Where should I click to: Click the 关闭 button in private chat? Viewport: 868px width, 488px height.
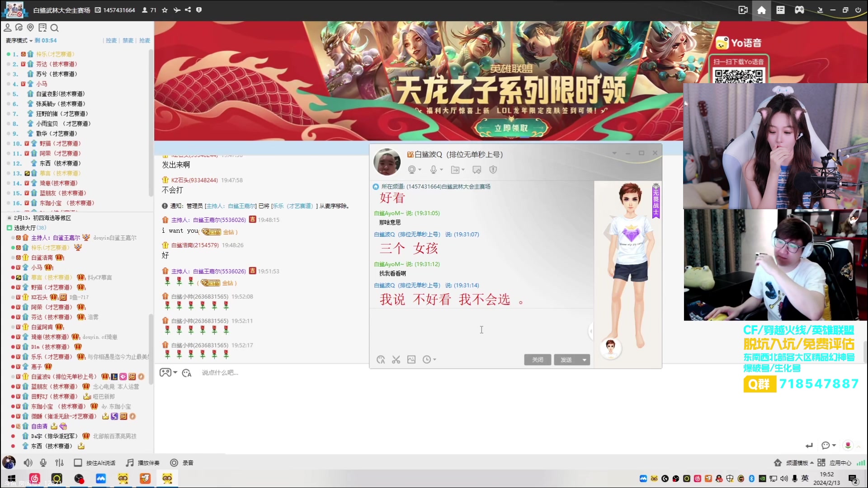538,360
